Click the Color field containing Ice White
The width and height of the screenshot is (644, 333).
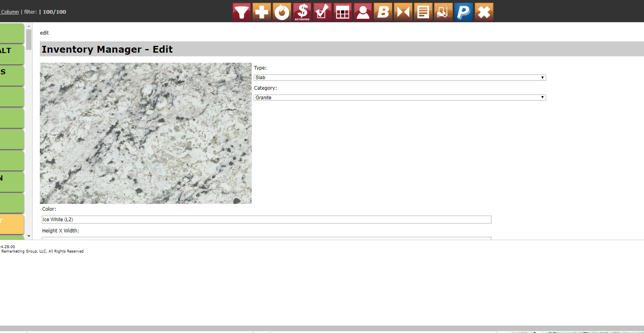click(266, 220)
